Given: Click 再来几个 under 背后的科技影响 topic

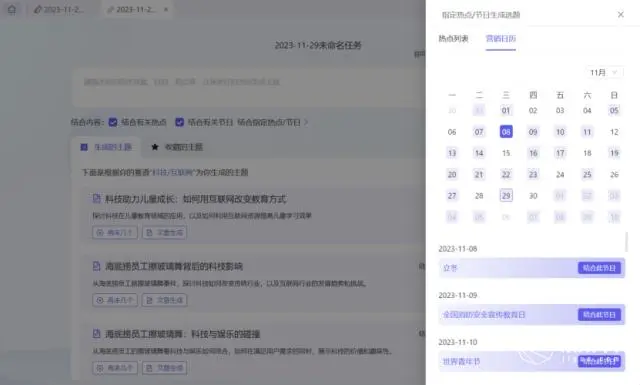Looking at the screenshot, I should pos(115,300).
